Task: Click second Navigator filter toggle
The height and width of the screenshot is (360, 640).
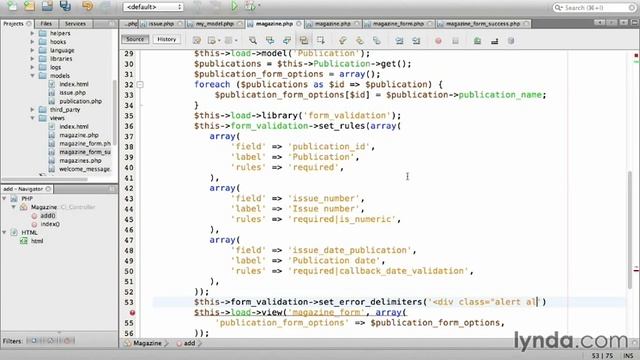Action: (51, 340)
